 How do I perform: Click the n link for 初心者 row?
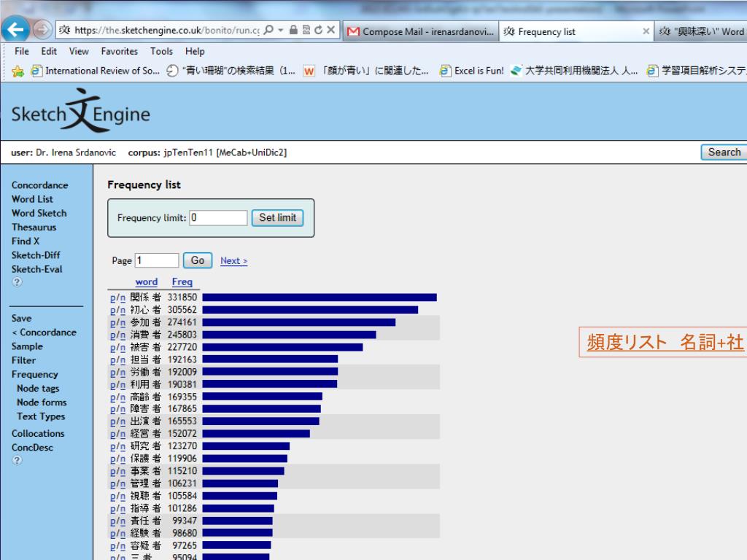[123, 311]
